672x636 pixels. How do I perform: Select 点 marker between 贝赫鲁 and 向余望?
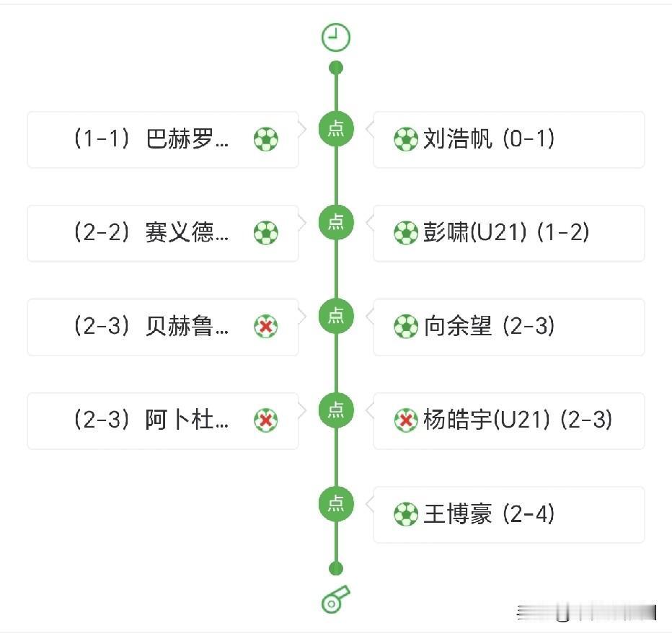click(336, 316)
